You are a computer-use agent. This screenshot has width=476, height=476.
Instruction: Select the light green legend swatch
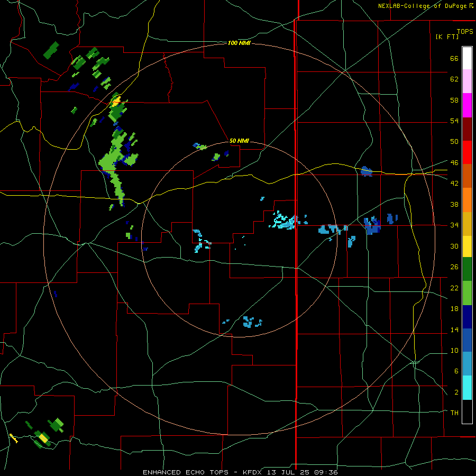[467, 293]
